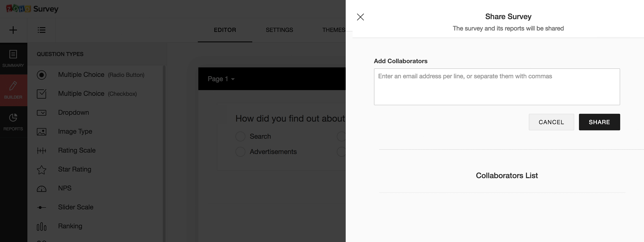Click the Rating Scale label
The height and width of the screenshot is (242, 644).
click(77, 150)
